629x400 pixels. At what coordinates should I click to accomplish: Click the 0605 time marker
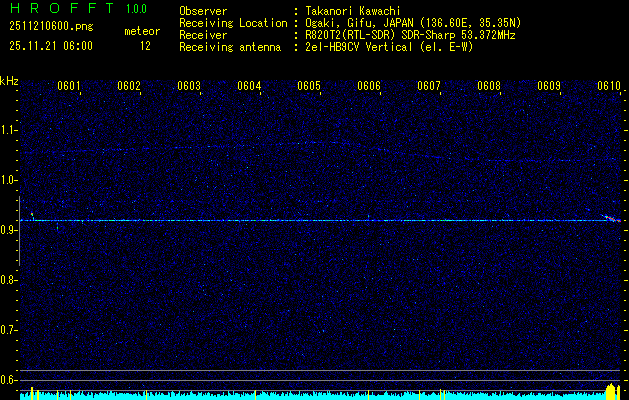click(308, 86)
